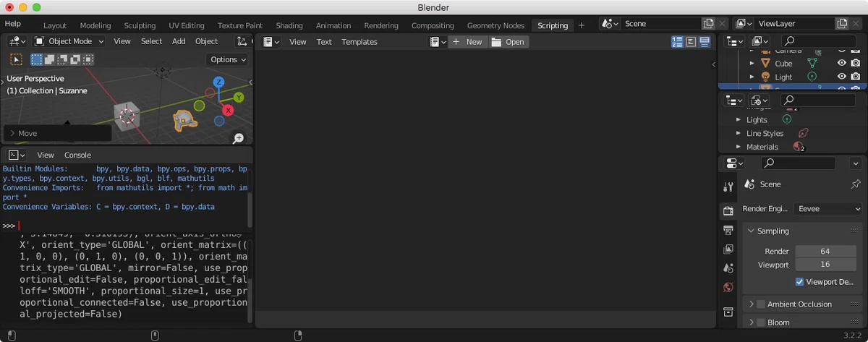
Task: Switch to the Shading workspace tab
Action: [x=289, y=25]
